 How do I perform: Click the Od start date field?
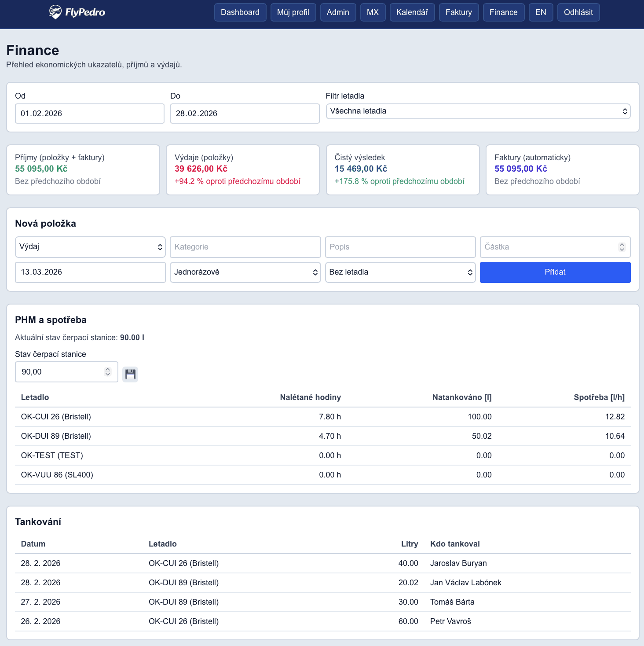(89, 114)
